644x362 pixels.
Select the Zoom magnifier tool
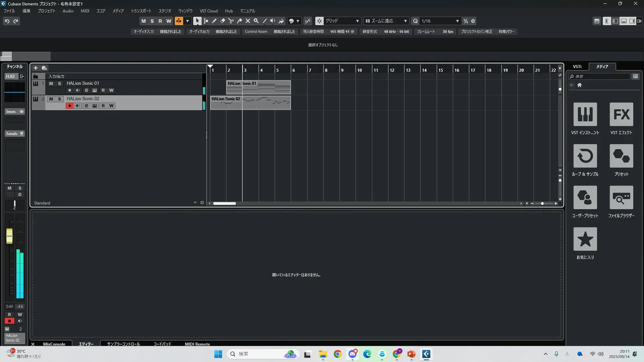256,21
